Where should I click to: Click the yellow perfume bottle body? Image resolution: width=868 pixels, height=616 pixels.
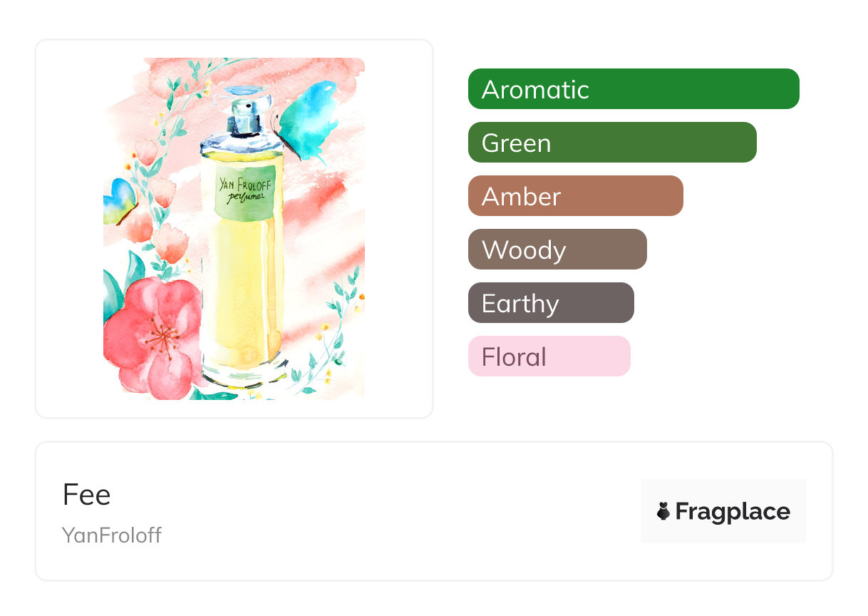[x=242, y=299]
